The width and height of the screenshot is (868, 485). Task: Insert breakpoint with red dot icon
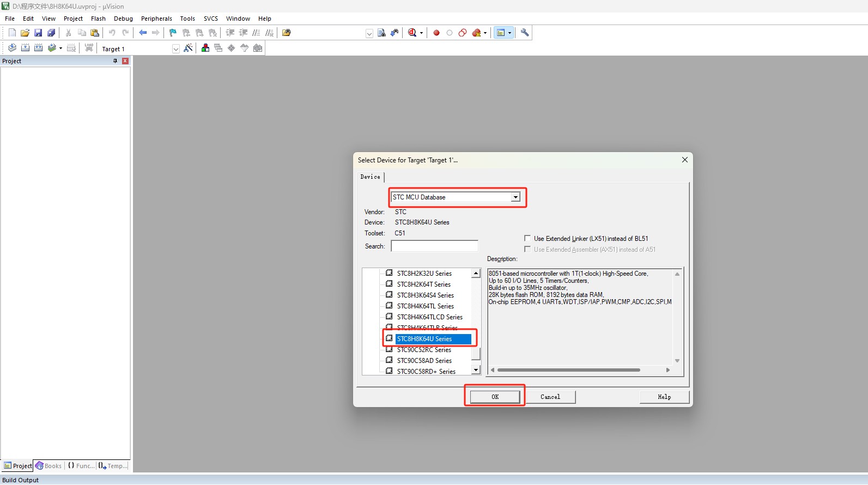(x=436, y=33)
